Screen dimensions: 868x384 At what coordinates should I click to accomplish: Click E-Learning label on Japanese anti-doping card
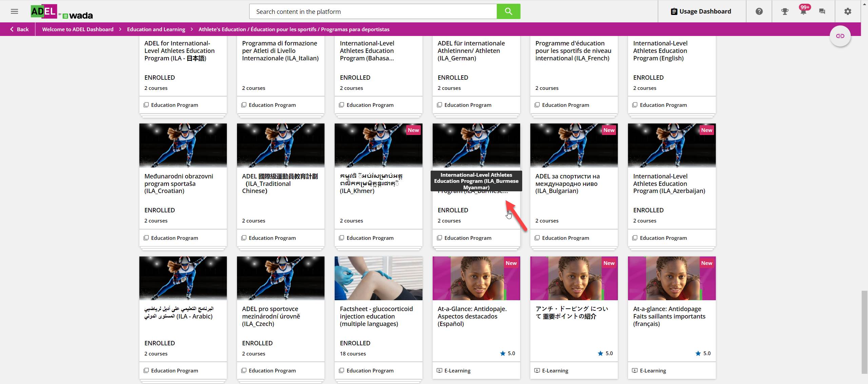[x=555, y=370]
